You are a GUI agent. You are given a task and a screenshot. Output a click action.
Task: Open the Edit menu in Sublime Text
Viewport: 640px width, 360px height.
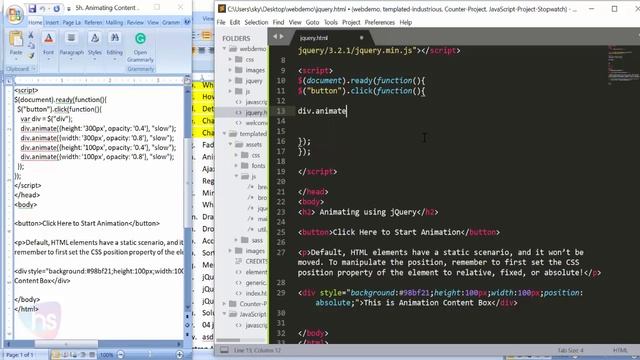(235, 22)
